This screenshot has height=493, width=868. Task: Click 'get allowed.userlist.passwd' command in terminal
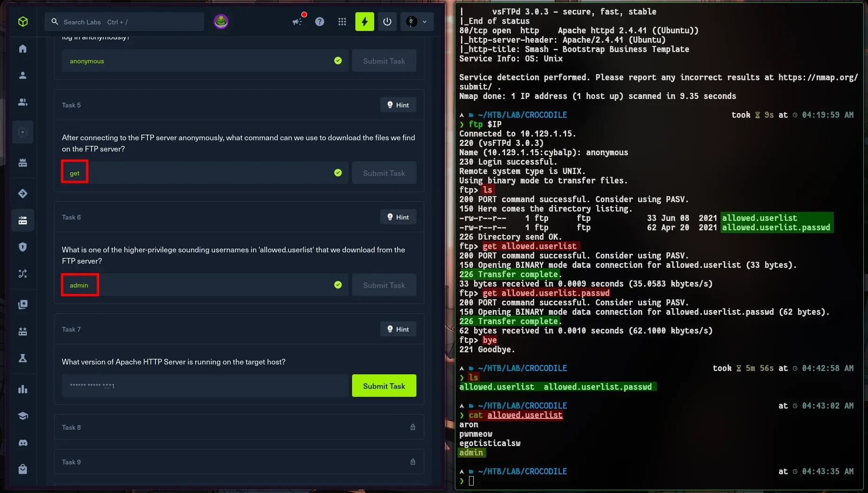546,293
